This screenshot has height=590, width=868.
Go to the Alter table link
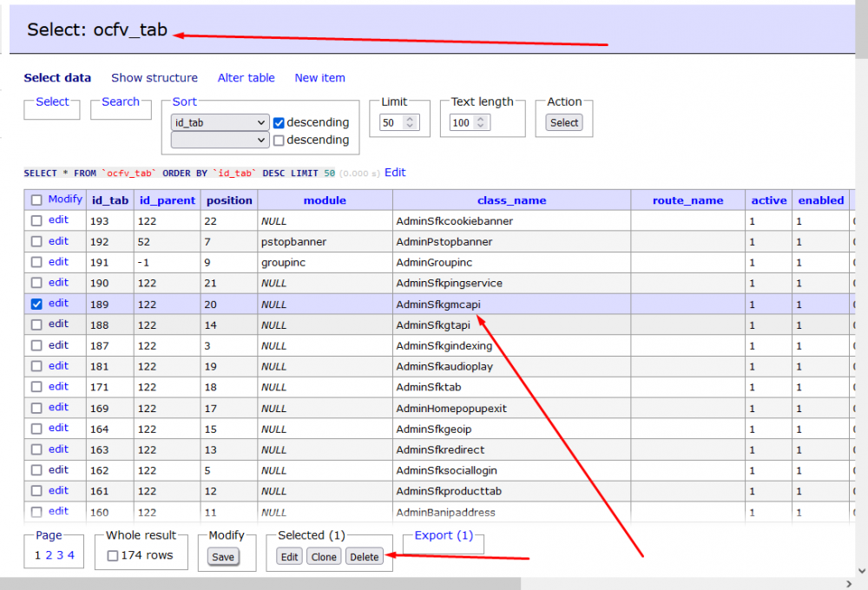pyautogui.click(x=246, y=78)
